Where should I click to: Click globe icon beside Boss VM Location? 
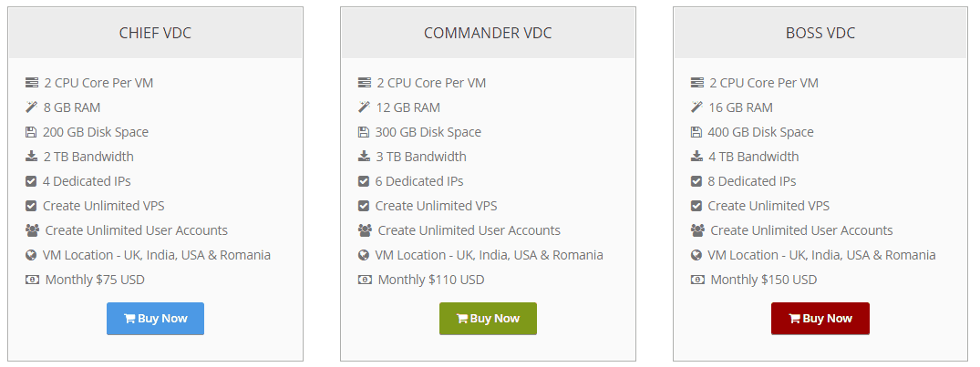(696, 255)
